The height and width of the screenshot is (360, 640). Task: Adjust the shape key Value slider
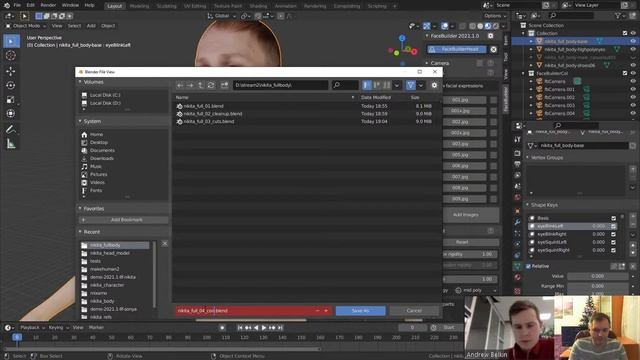point(598,277)
